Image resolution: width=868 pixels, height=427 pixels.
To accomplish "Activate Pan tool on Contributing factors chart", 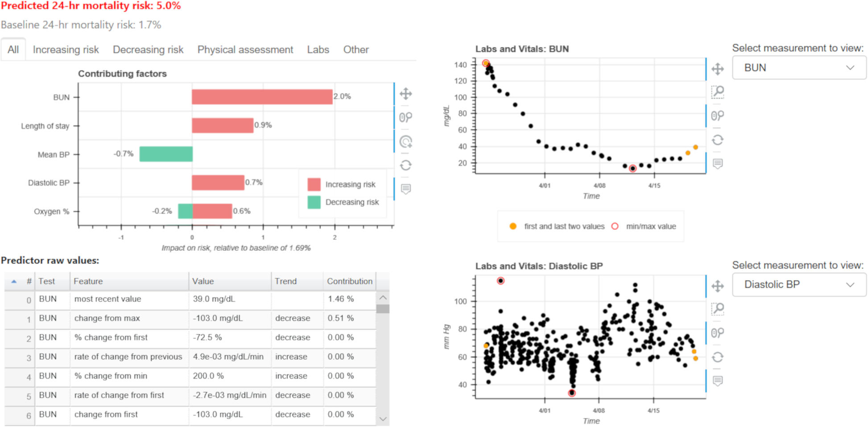I will point(405,94).
